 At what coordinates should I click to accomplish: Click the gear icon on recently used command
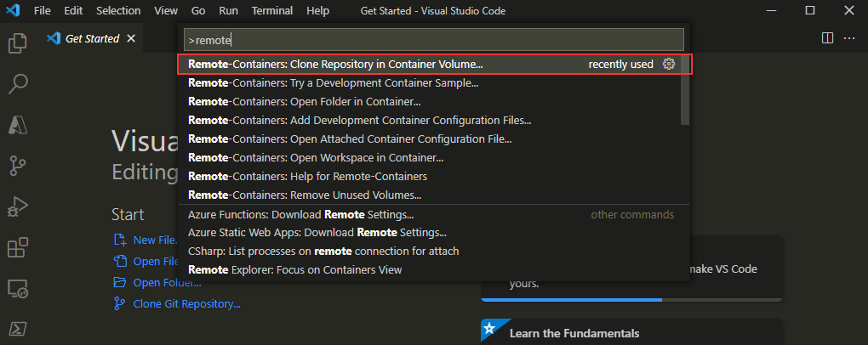[x=669, y=64]
